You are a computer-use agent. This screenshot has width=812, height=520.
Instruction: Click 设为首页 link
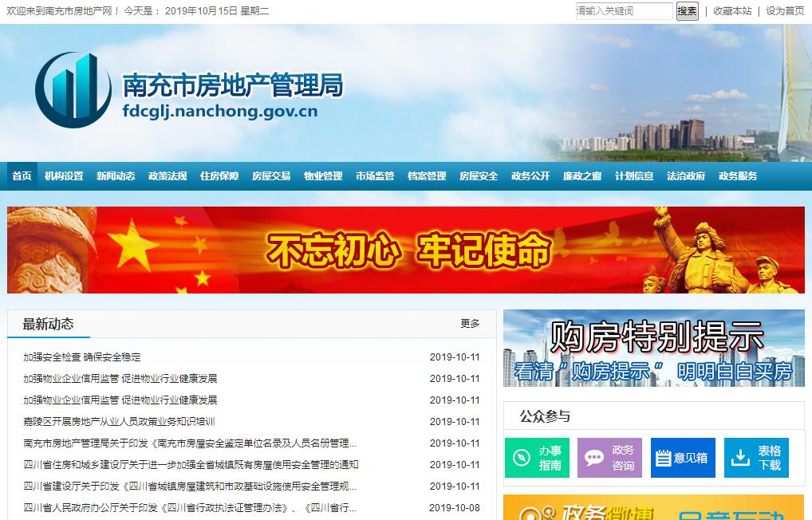(x=785, y=11)
